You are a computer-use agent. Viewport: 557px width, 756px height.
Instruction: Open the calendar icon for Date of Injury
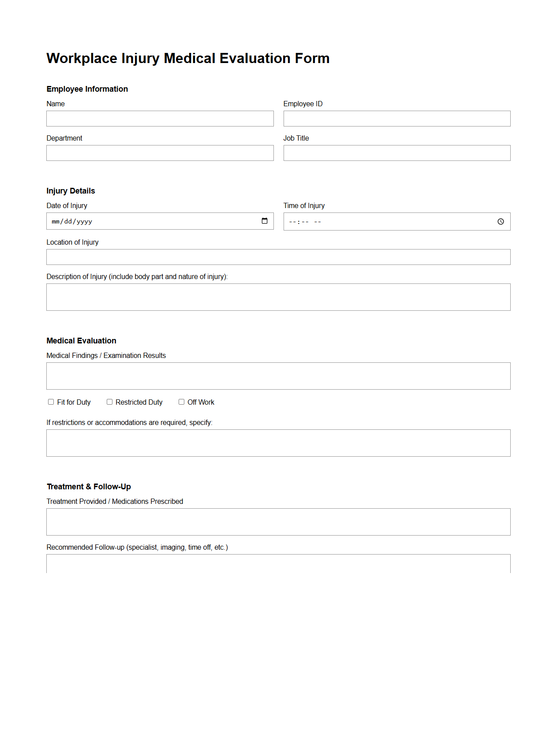coord(265,221)
